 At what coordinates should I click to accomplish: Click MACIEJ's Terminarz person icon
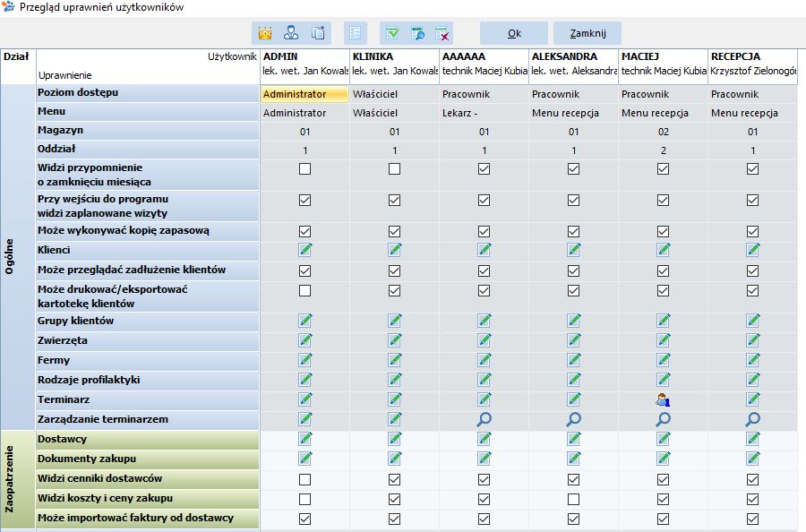coord(663,399)
